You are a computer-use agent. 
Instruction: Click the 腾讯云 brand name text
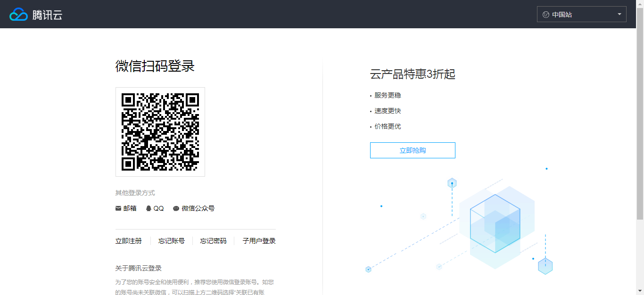[48, 15]
